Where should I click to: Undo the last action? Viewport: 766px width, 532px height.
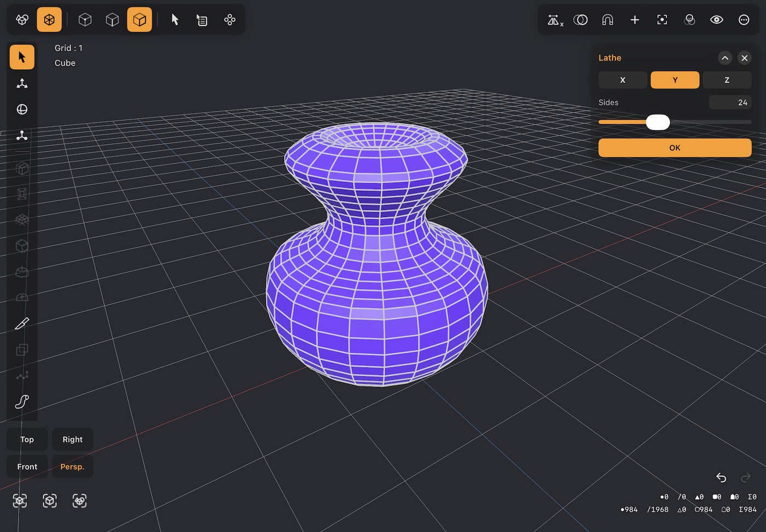pos(721,478)
